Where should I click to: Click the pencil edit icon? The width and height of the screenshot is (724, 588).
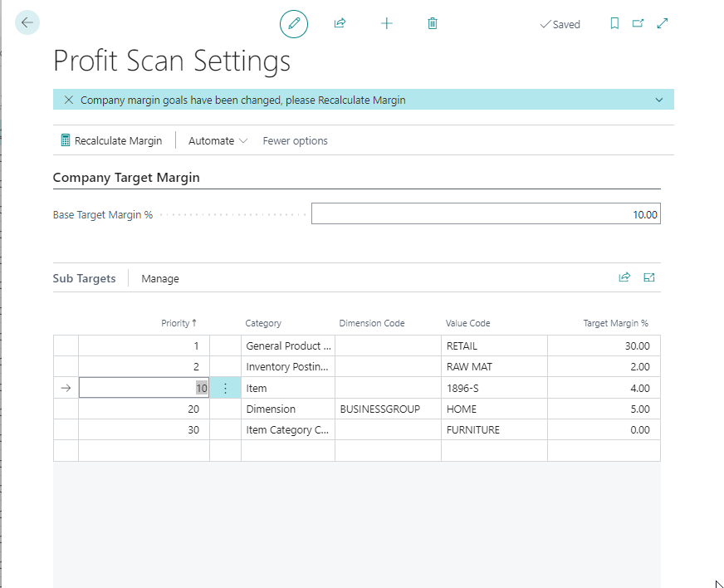pos(293,24)
